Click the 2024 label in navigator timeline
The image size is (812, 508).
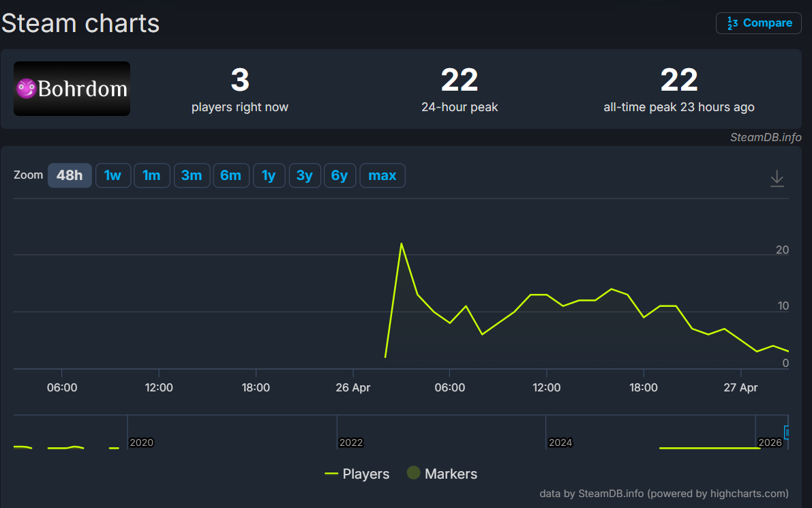(560, 443)
